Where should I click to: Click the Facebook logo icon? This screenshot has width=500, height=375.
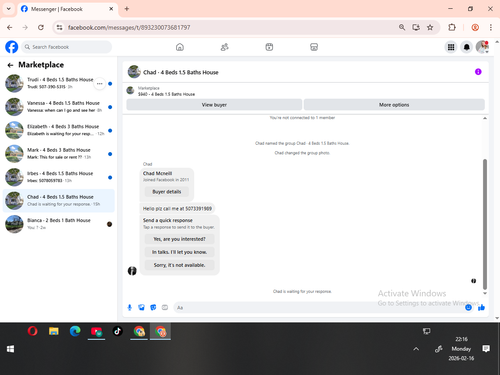(12, 47)
